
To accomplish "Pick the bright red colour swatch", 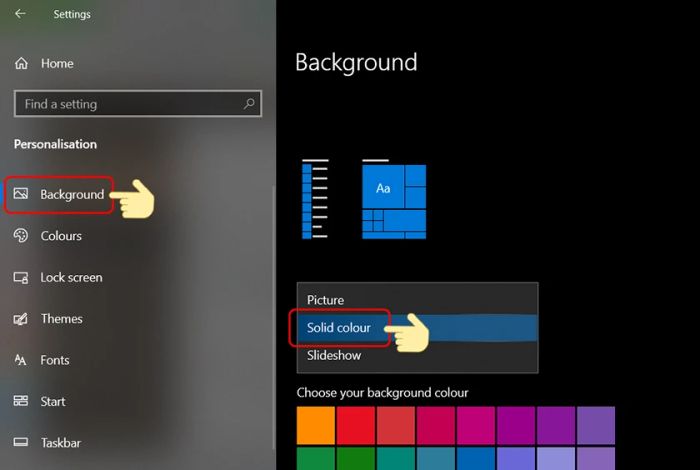I will [356, 425].
